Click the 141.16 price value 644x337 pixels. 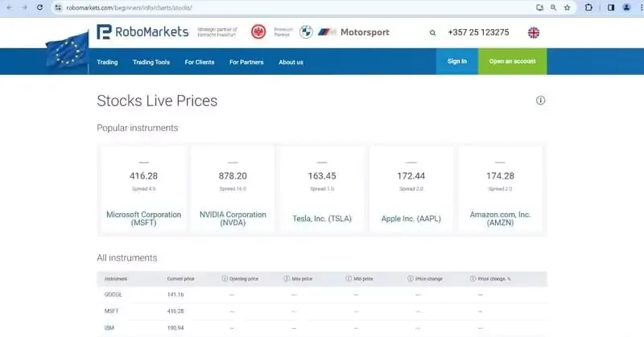pos(175,294)
